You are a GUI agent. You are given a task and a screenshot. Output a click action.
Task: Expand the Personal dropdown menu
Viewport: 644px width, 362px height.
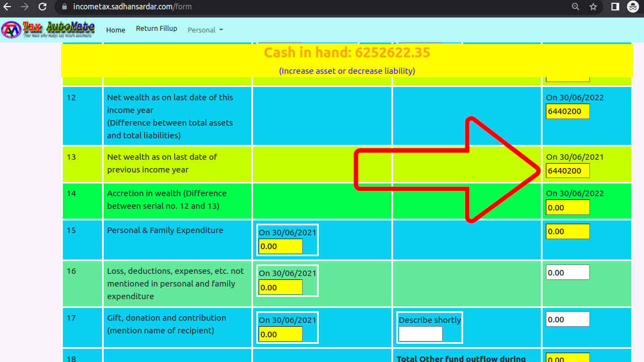point(205,30)
